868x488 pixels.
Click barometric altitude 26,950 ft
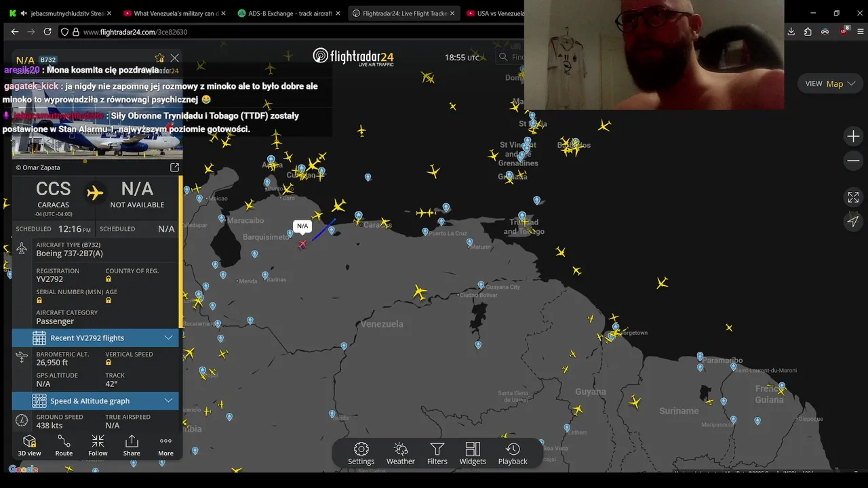[x=52, y=363]
